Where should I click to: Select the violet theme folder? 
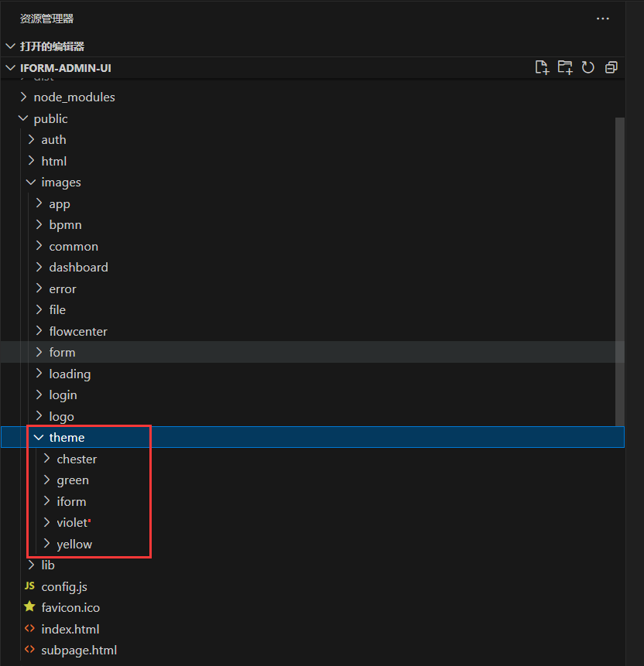click(72, 523)
